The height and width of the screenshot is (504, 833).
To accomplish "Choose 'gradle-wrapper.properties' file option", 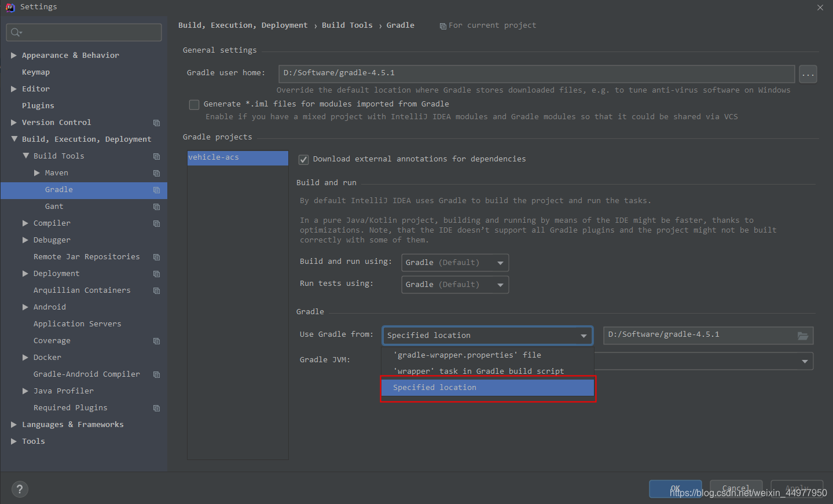I will coord(487,355).
